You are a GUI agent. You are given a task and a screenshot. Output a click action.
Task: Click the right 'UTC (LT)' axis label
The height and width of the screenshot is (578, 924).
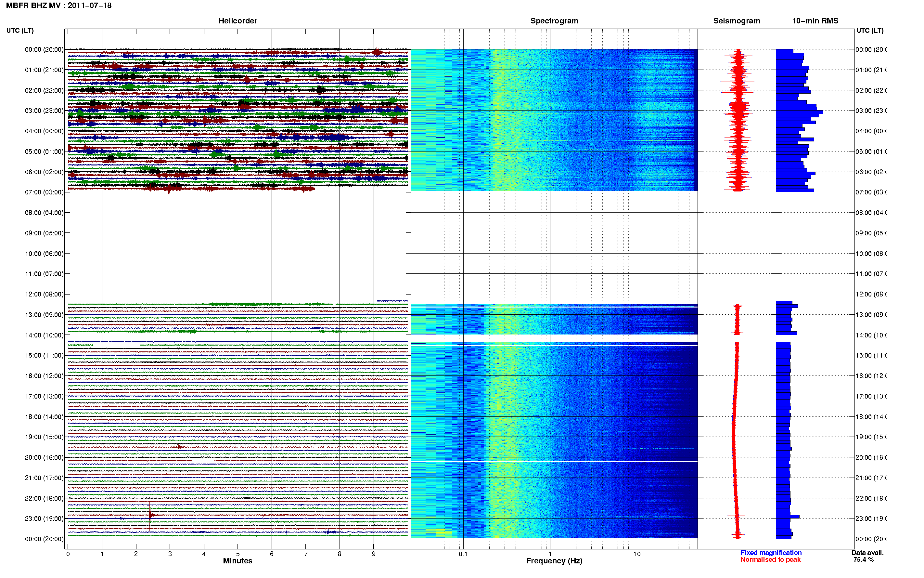point(870,31)
